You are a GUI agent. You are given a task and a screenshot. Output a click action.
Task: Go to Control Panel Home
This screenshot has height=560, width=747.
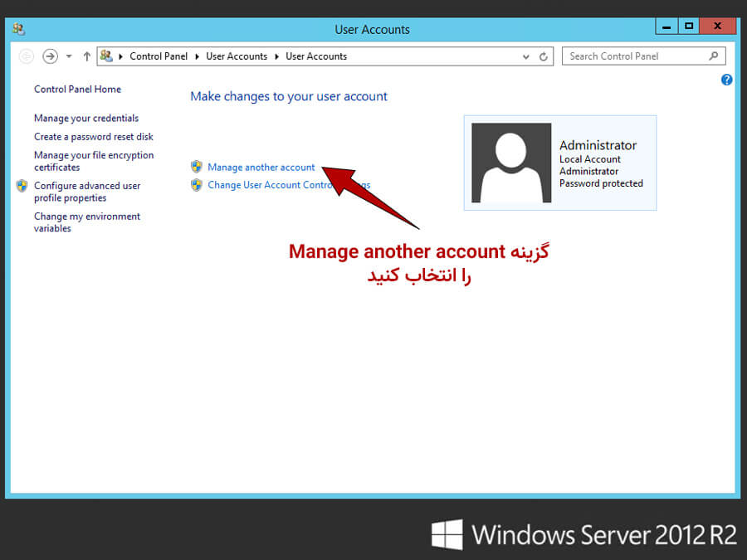78,89
